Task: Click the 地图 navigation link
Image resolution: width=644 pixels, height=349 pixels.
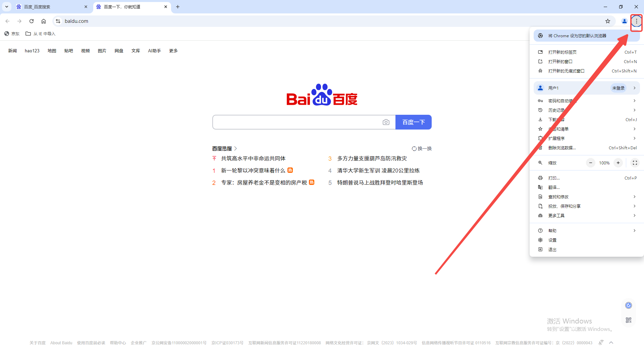Action: [x=52, y=51]
